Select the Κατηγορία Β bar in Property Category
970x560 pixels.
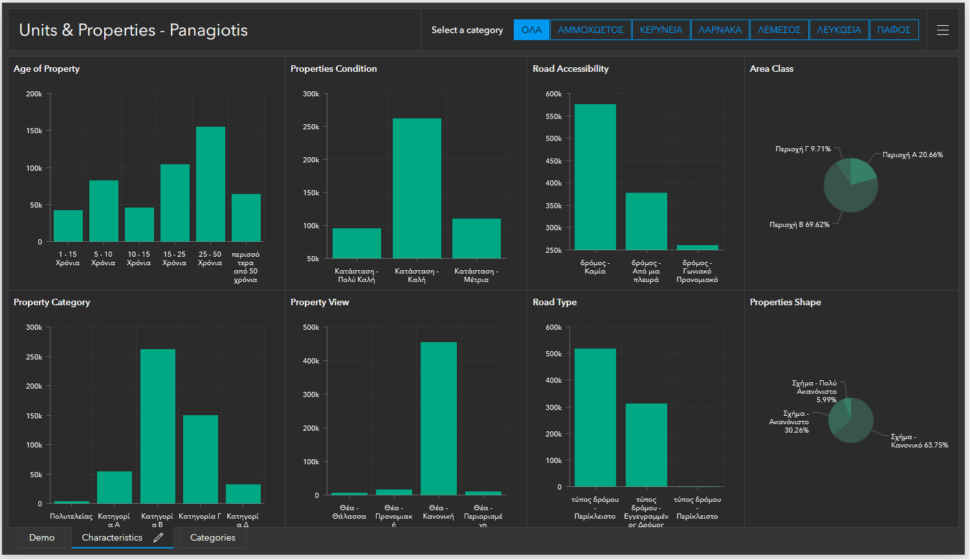(x=157, y=427)
